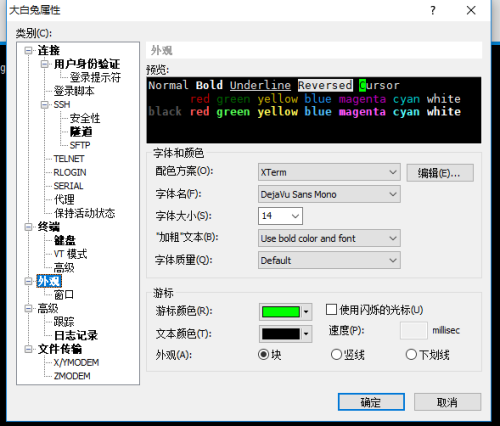
Task: Collapse the 外观 tree node
Action: [29, 281]
